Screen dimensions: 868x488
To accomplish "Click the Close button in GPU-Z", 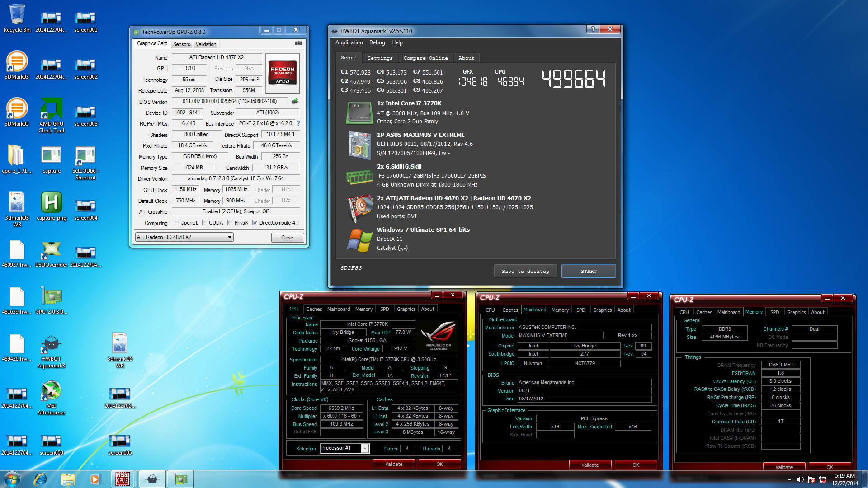I will tap(287, 238).
